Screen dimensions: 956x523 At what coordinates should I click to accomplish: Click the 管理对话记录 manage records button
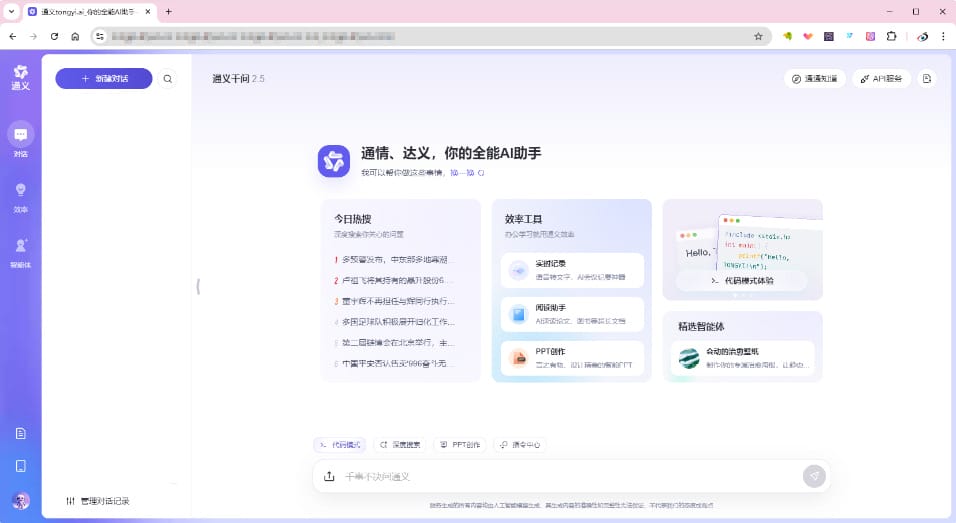(98, 501)
